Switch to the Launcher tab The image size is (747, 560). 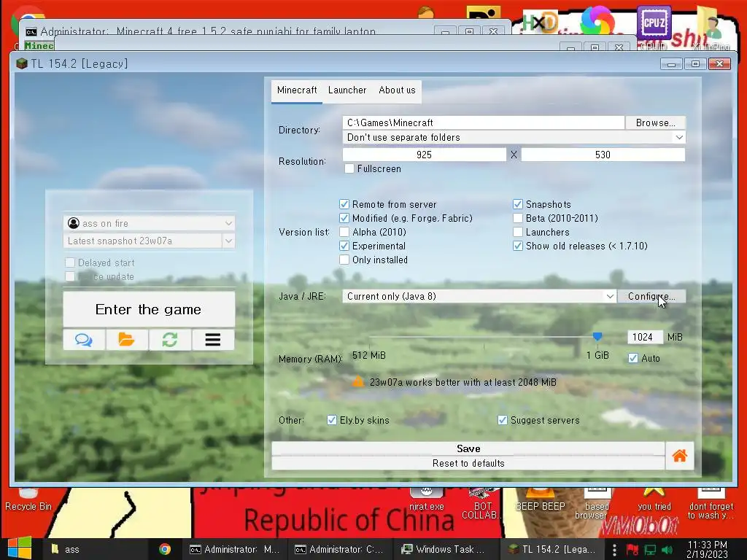[347, 90]
